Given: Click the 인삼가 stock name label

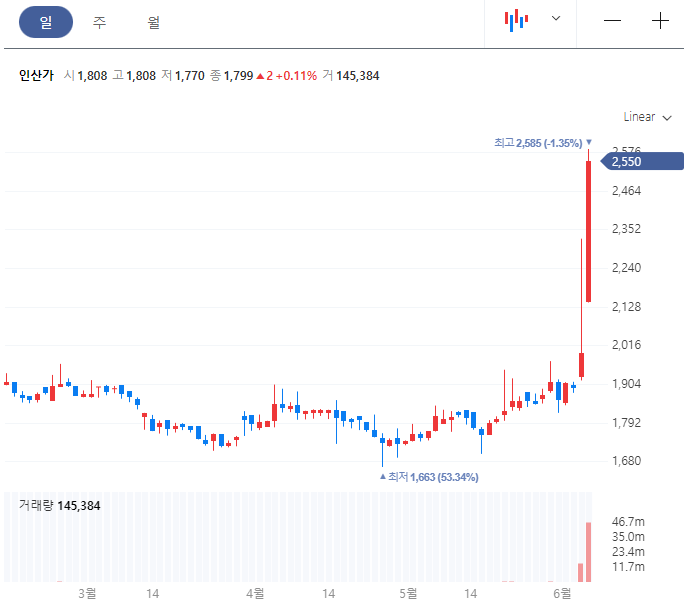Looking at the screenshot, I should (x=36, y=76).
